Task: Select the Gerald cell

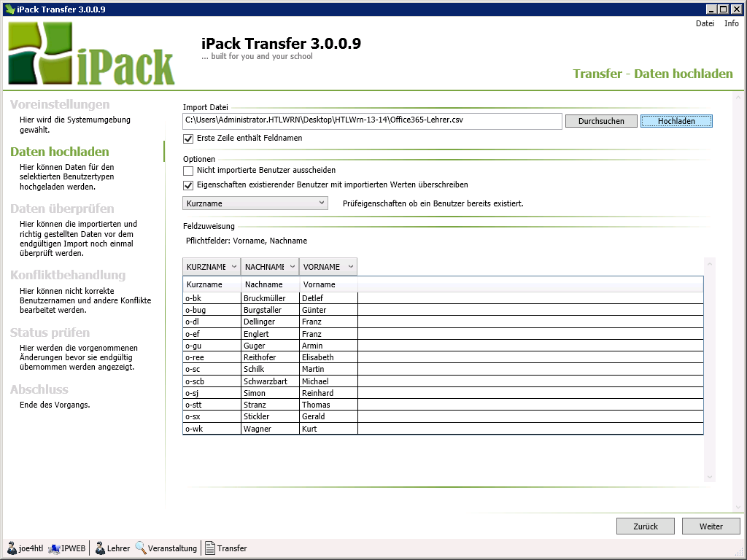Action: [x=329, y=416]
